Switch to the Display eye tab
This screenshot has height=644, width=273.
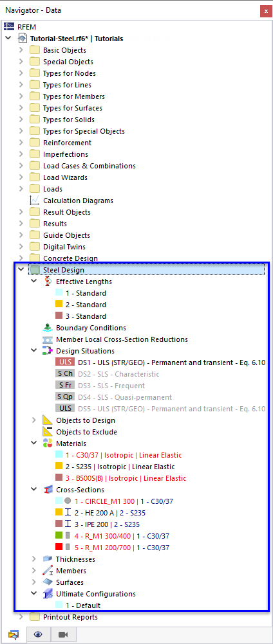point(38,634)
